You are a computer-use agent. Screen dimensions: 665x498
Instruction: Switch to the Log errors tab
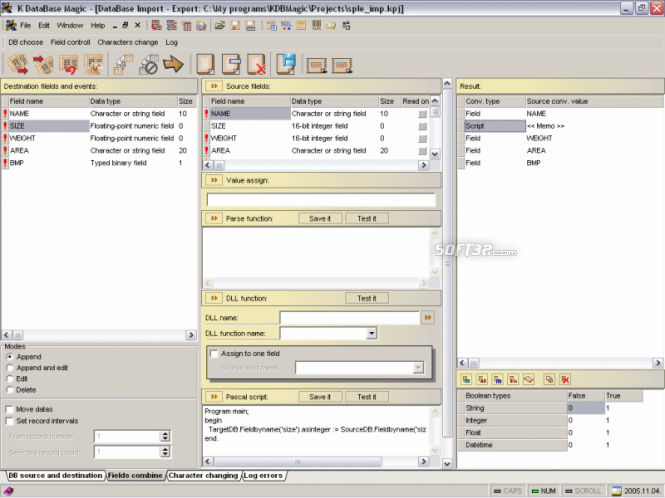click(x=263, y=476)
